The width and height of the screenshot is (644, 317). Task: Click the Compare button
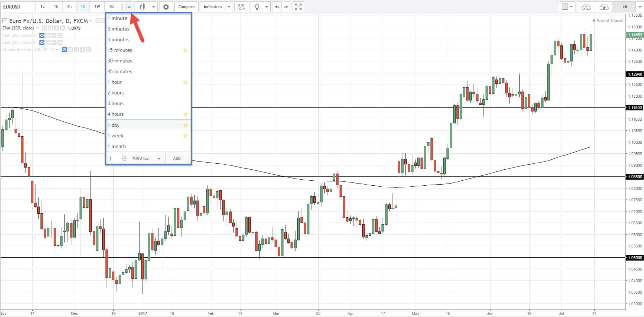point(186,7)
